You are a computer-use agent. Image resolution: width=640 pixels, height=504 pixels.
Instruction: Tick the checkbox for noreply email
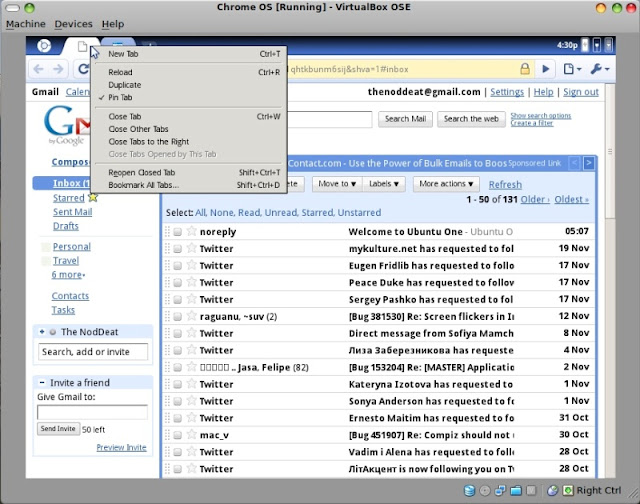[177, 232]
